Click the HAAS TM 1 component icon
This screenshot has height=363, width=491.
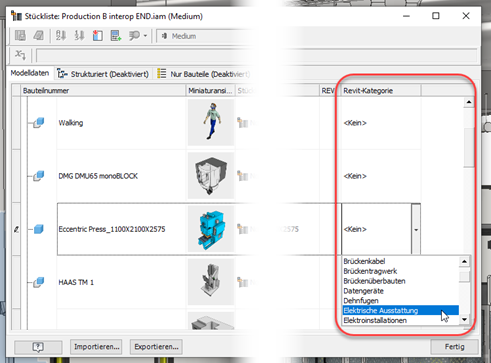point(38,282)
